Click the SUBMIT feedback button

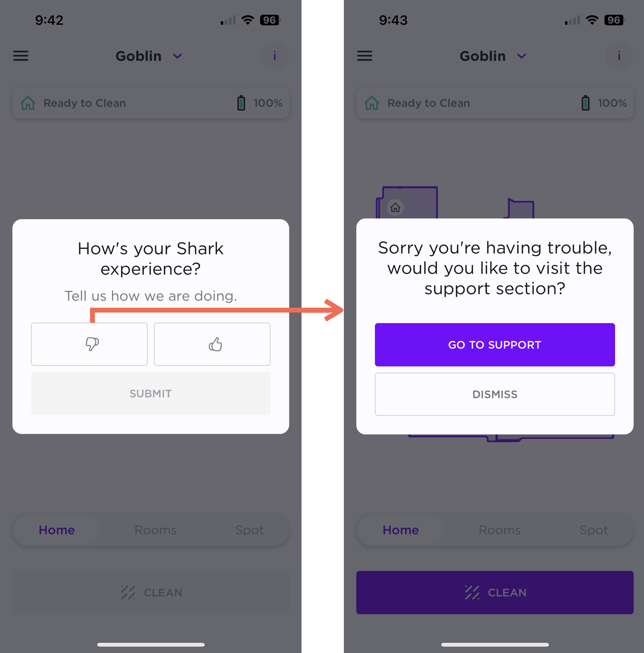coord(151,394)
